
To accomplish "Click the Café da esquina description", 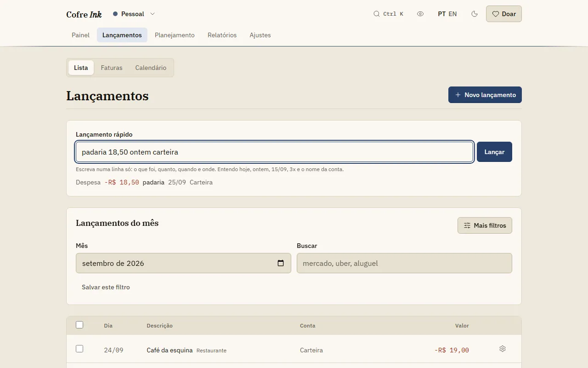I will click(170, 350).
